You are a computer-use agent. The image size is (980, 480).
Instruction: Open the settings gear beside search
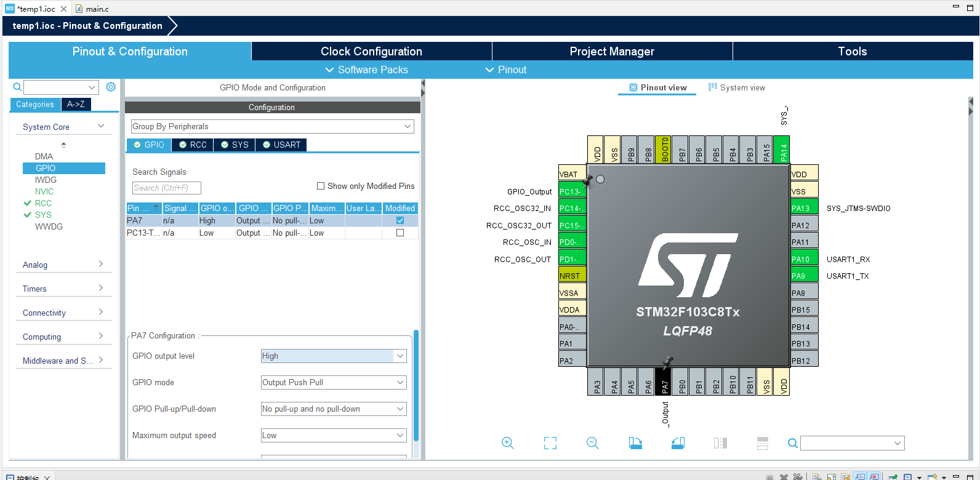(x=111, y=87)
